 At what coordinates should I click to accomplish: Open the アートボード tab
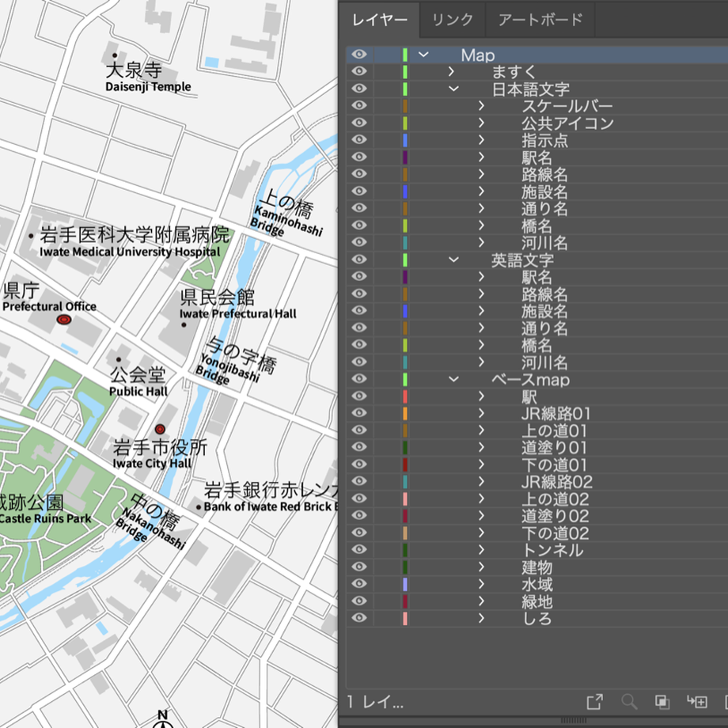tap(540, 20)
